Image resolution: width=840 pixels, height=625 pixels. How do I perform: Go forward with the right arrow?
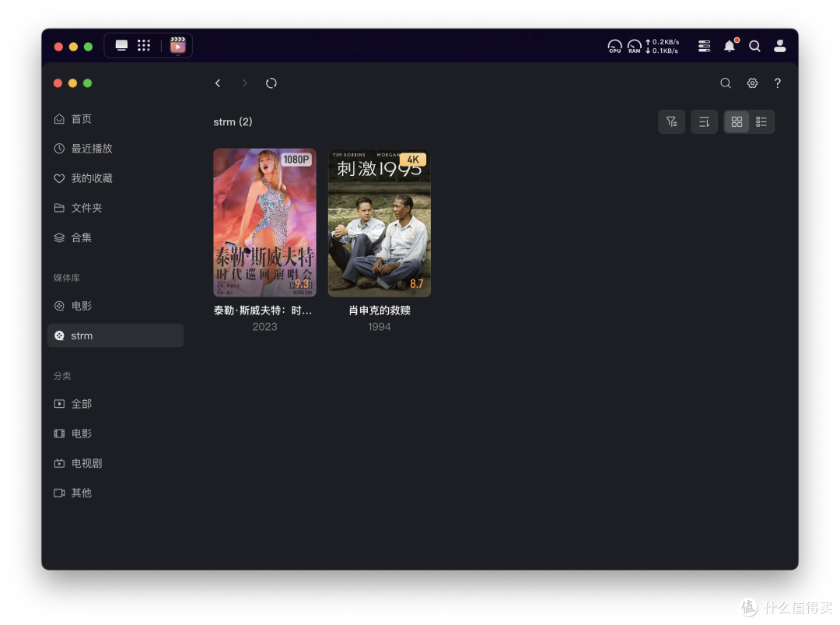245,83
